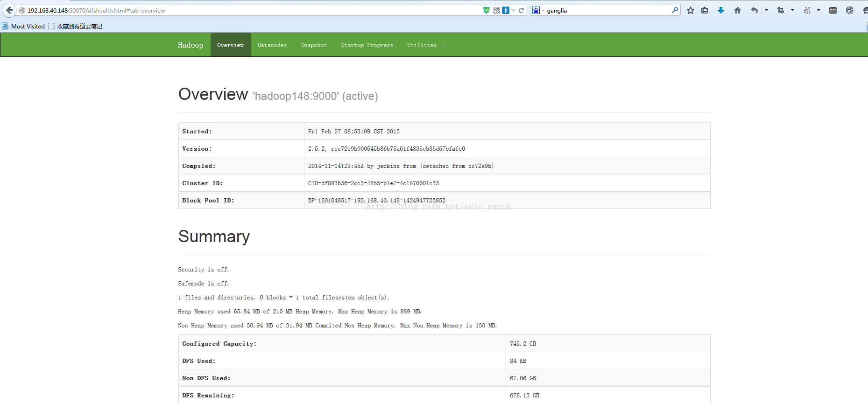
Task: Click the 'Compiled:' row label
Action: point(199,166)
